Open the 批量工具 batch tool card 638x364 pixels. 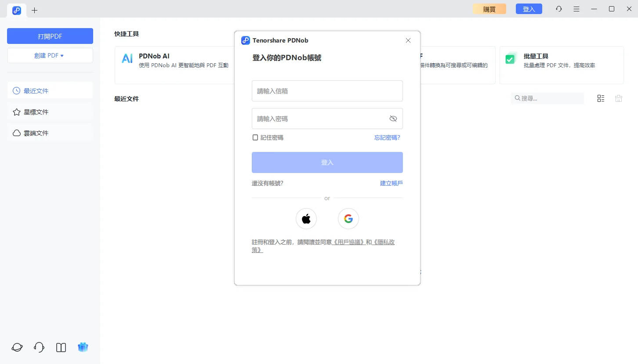coord(562,65)
